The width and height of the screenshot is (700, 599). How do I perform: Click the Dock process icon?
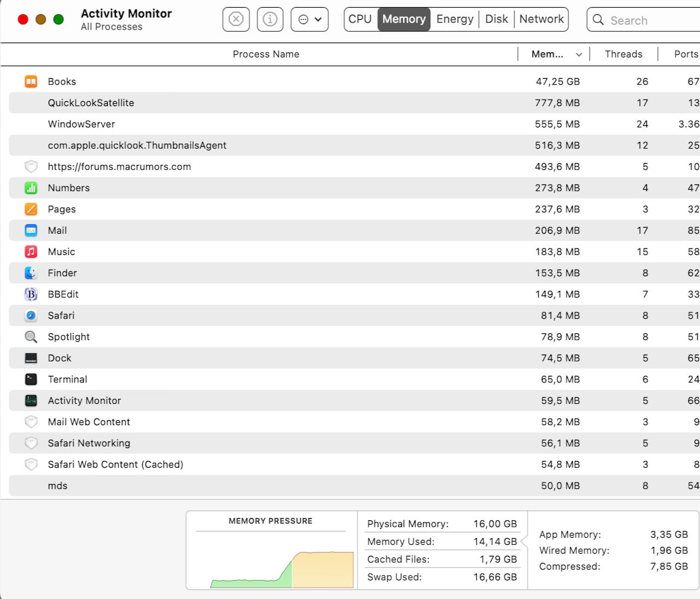(x=31, y=358)
